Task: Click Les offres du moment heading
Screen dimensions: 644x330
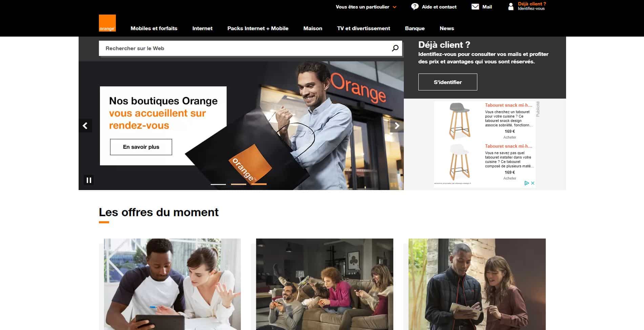Action: [x=159, y=212]
